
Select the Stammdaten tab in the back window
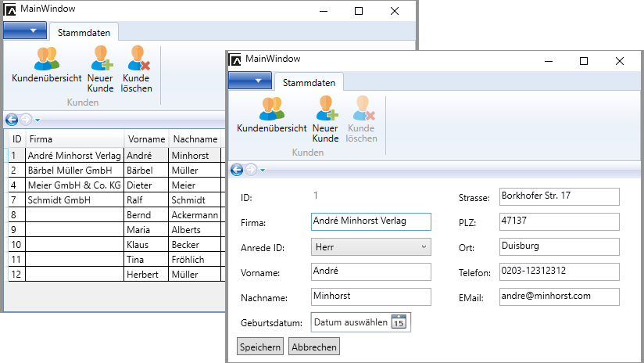(84, 32)
